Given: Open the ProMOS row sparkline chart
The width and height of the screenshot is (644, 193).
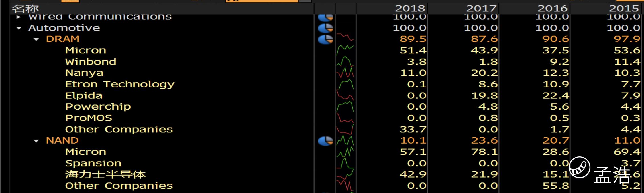Looking at the screenshot, I should pos(345,118).
